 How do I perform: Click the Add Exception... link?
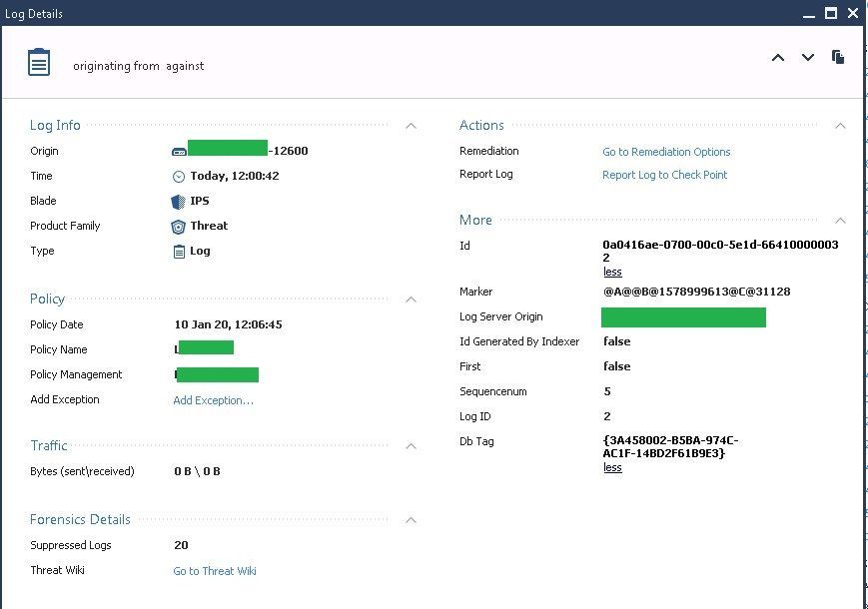click(213, 400)
